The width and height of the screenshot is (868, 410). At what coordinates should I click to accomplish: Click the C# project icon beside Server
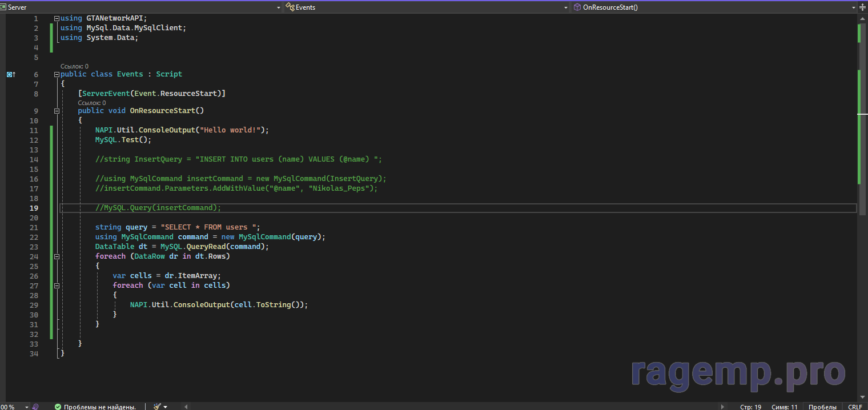click(3, 7)
